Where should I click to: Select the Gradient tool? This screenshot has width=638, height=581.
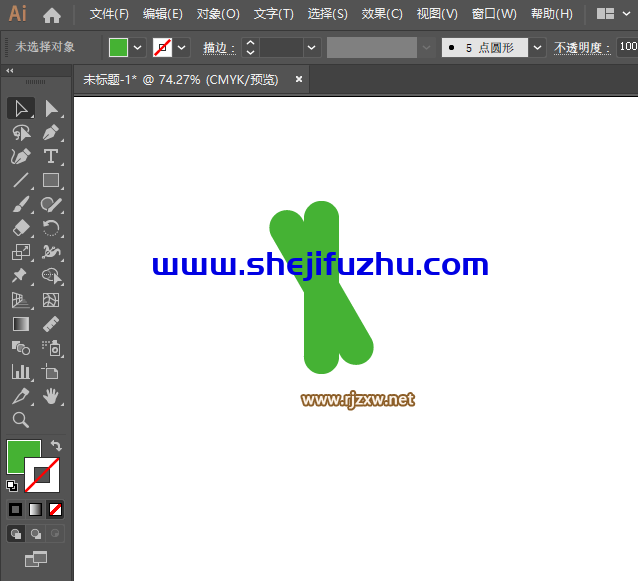[x=21, y=324]
